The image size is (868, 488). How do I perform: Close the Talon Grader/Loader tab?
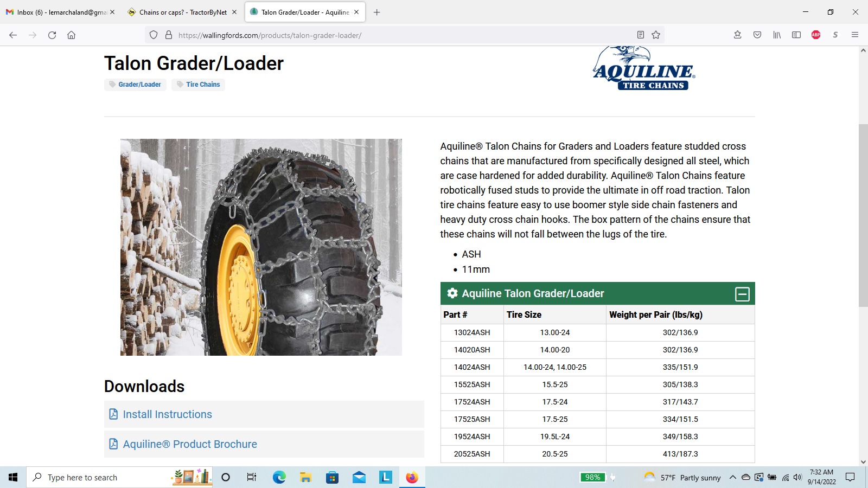(x=356, y=12)
